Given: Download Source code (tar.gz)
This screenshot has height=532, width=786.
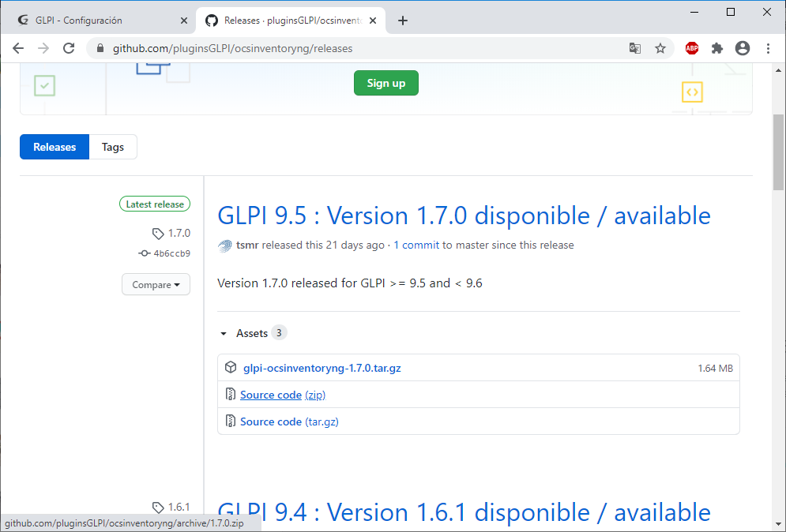Looking at the screenshot, I should 289,421.
